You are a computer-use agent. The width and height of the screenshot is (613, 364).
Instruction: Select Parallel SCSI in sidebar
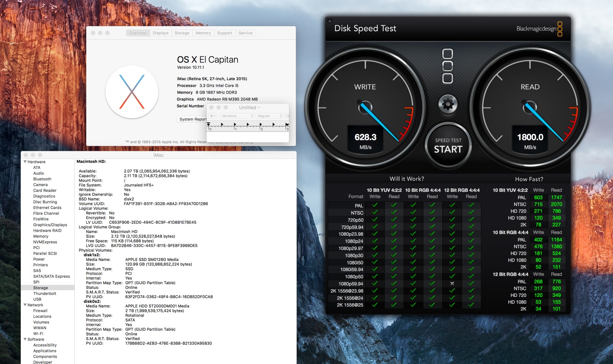coord(45,254)
